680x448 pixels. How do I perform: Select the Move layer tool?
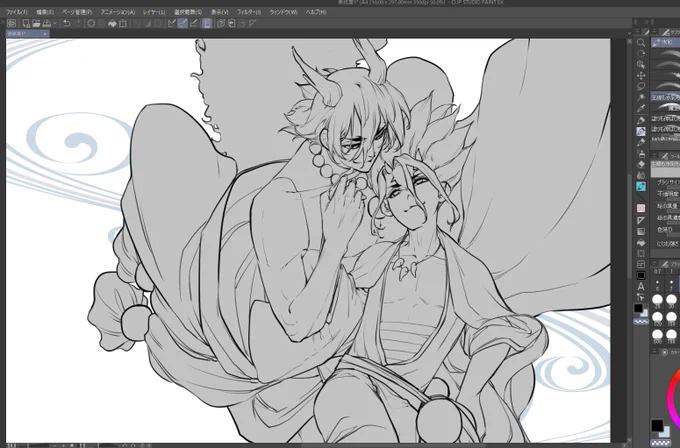[641, 75]
